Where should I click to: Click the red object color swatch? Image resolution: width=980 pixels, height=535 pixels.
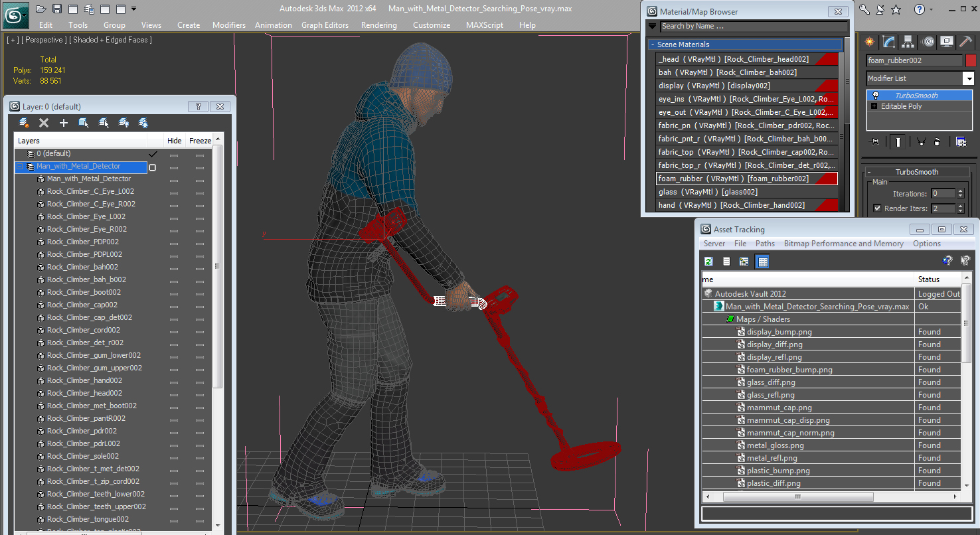(x=971, y=60)
